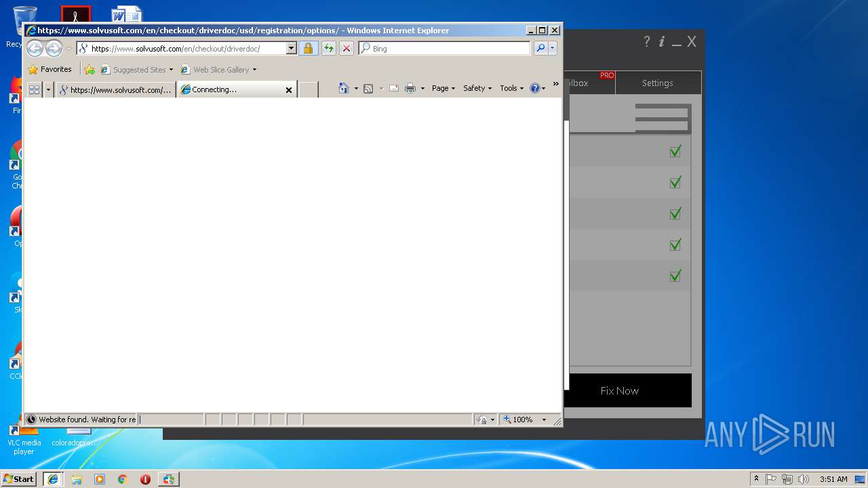Open the recent pages dropdown arrow
Image resolution: width=868 pixels, height=488 pixels.
click(x=68, y=49)
